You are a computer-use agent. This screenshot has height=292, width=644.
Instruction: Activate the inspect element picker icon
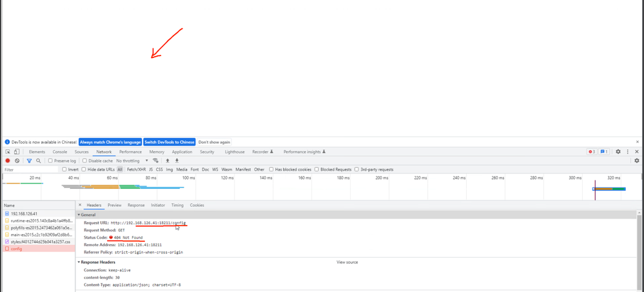(7, 151)
